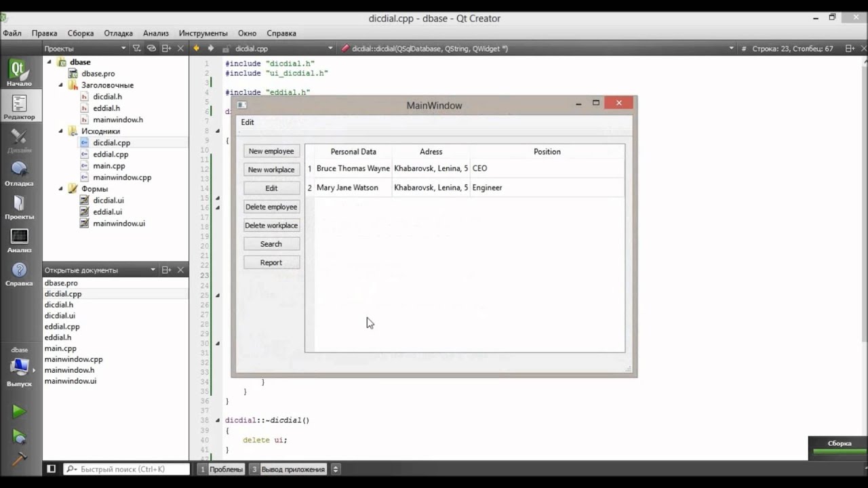Screen dimensions: 868x488
Task: Open the Проекты mode in sidebar
Action: [19, 206]
